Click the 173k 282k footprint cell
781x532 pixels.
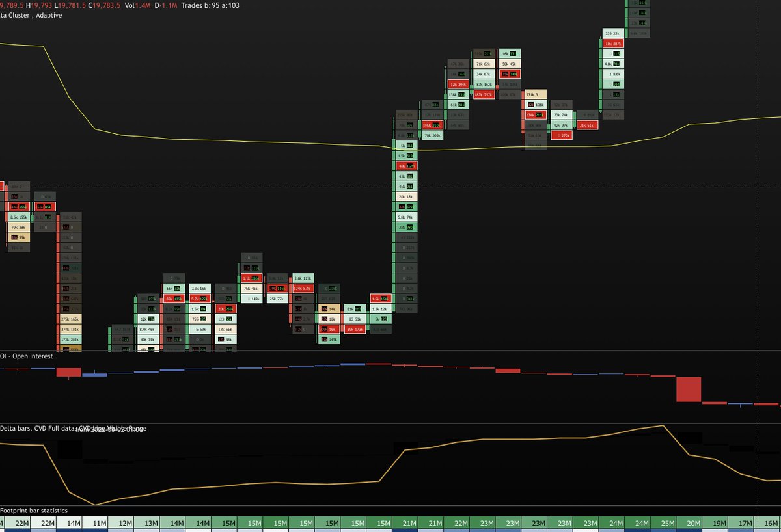72,340
